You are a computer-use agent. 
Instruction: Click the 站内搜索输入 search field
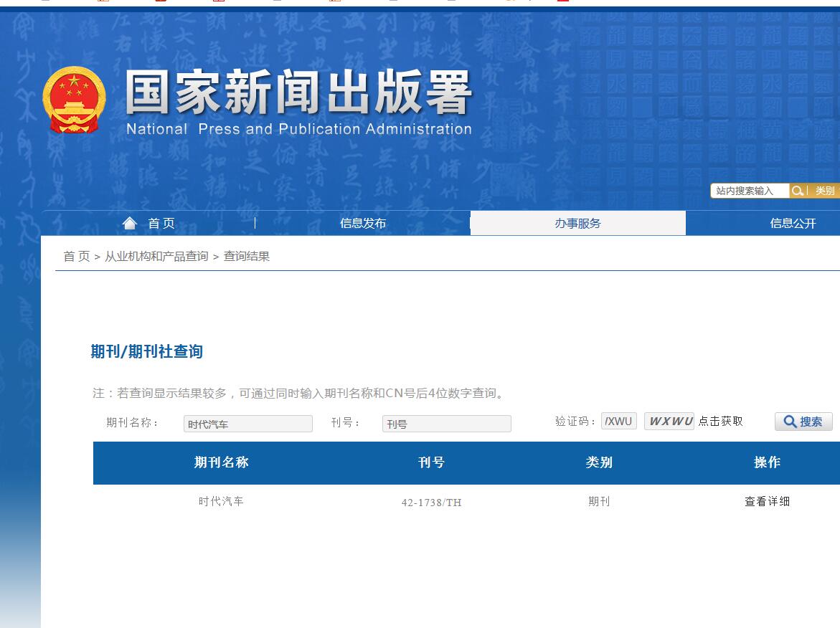click(x=749, y=191)
